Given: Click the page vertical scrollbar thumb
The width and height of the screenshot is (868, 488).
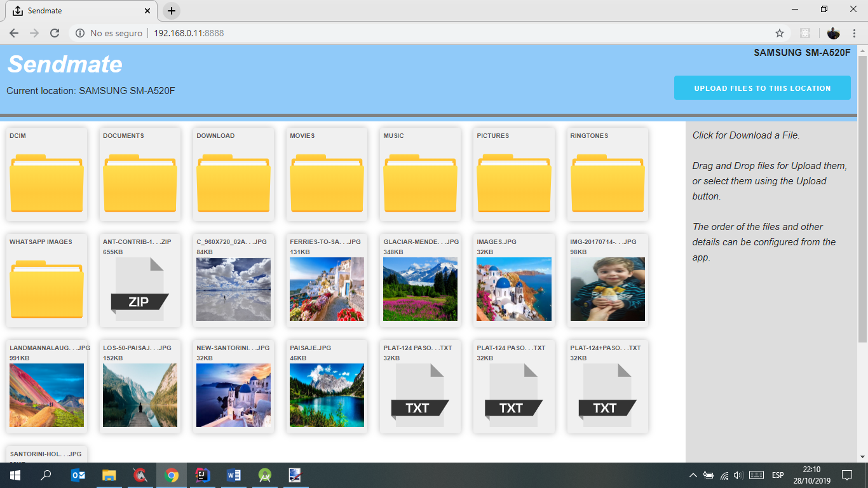Looking at the screenshot, I should [x=862, y=200].
